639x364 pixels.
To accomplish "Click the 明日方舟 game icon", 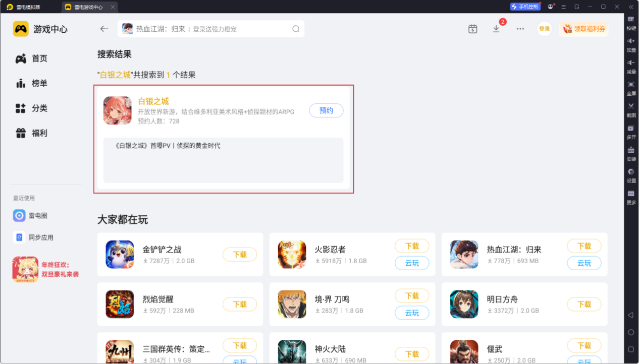I will 464,305.
